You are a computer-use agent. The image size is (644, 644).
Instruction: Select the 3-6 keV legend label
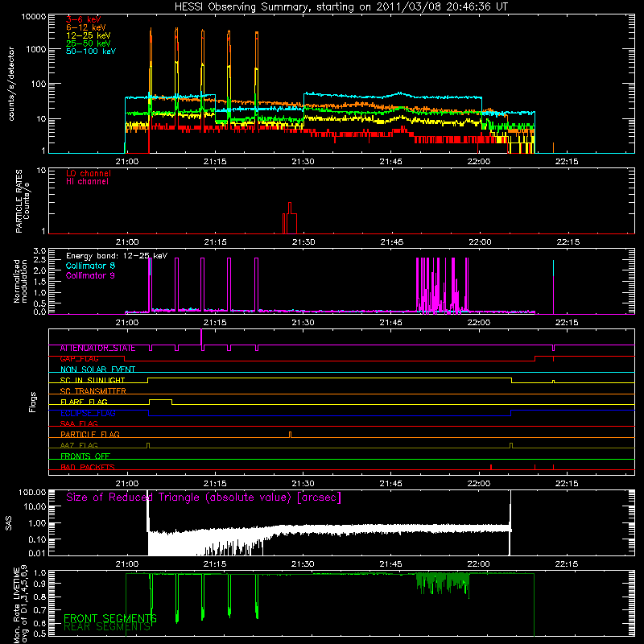tap(84, 19)
